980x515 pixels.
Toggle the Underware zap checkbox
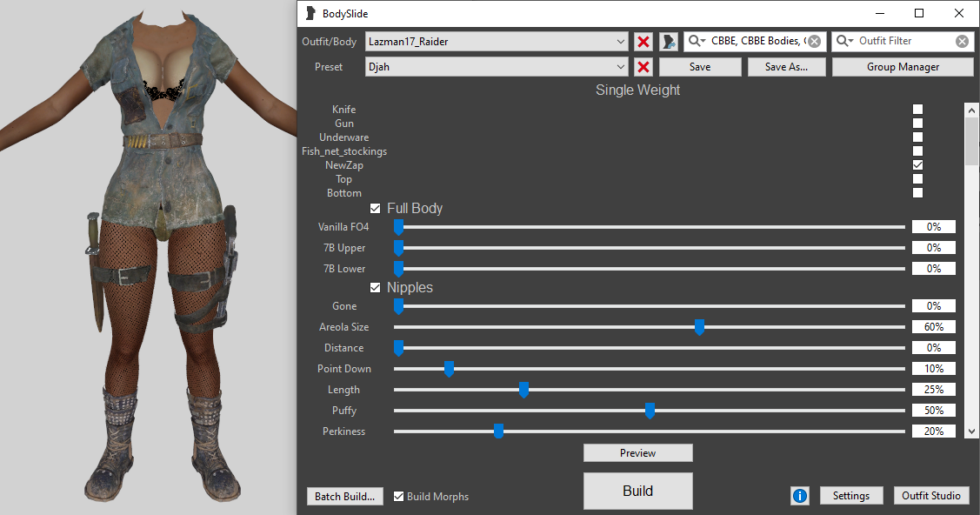point(917,137)
